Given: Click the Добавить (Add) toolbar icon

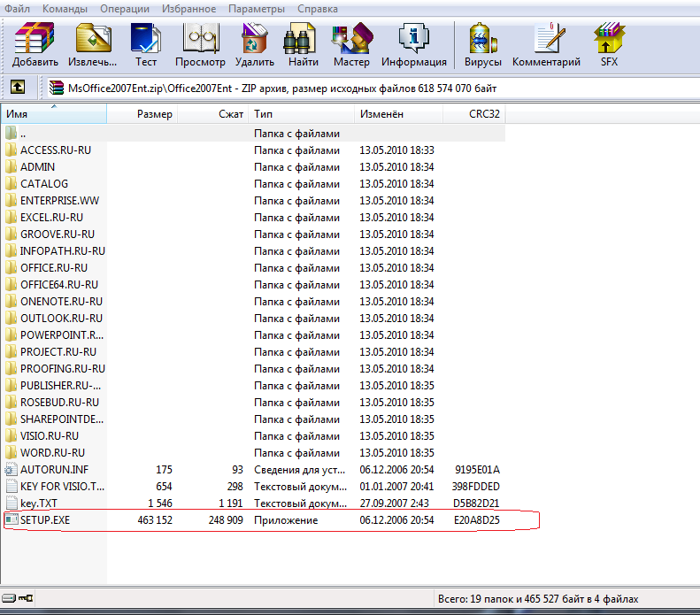Looking at the screenshot, I should (x=35, y=38).
